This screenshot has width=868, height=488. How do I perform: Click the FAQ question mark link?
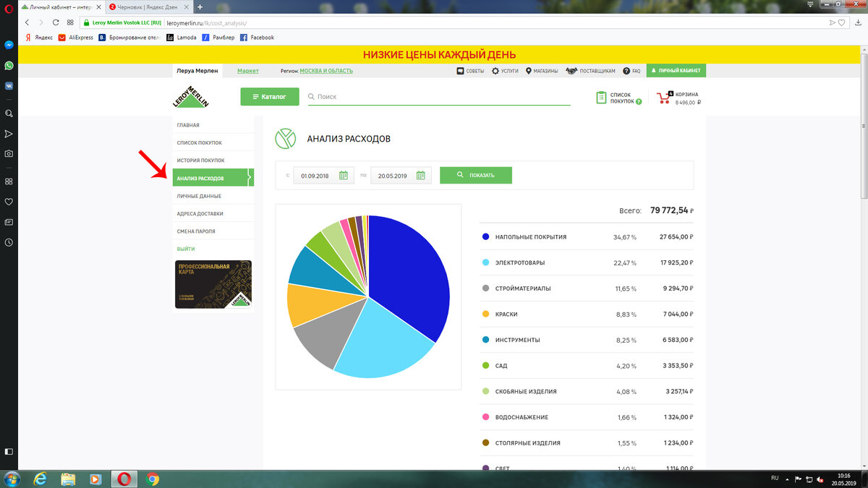coord(631,71)
